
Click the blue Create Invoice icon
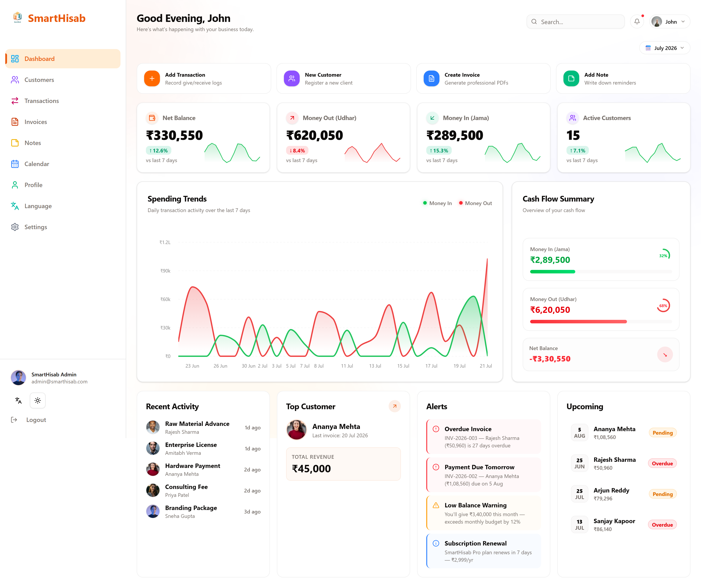431,78
